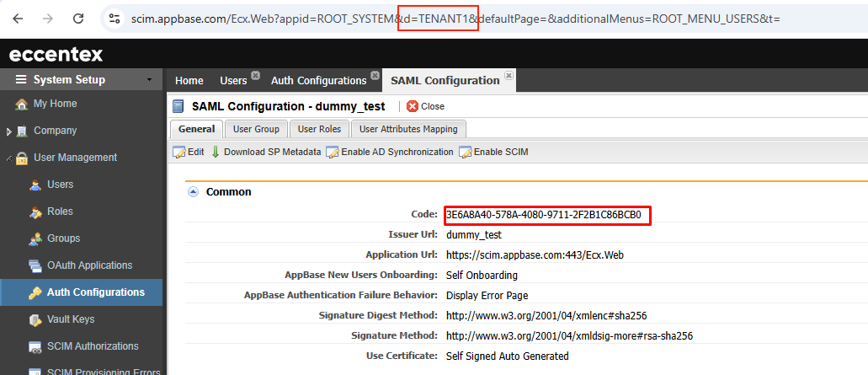Click the Issuer Url value dummy_test
This screenshot has width=868, height=375.
click(x=474, y=235)
